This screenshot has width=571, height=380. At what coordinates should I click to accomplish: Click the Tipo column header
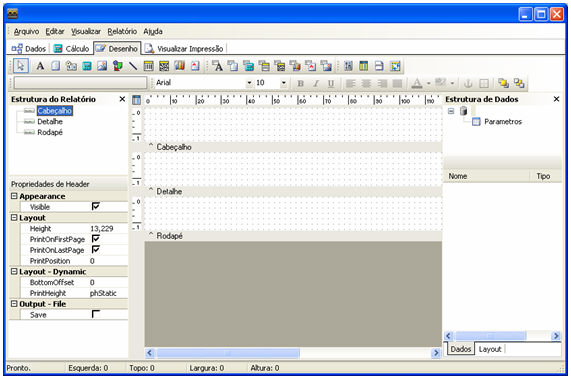[x=546, y=176]
